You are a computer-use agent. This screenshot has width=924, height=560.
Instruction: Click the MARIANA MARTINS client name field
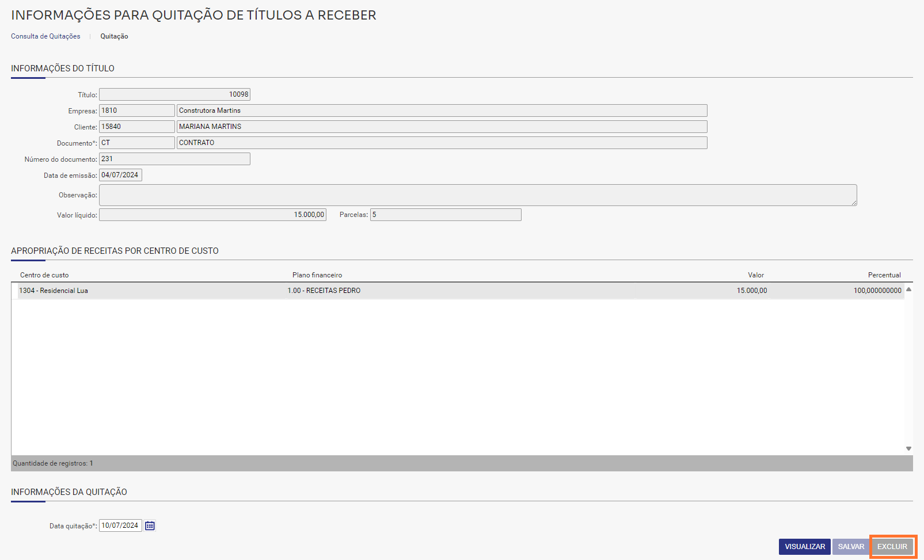pyautogui.click(x=442, y=127)
